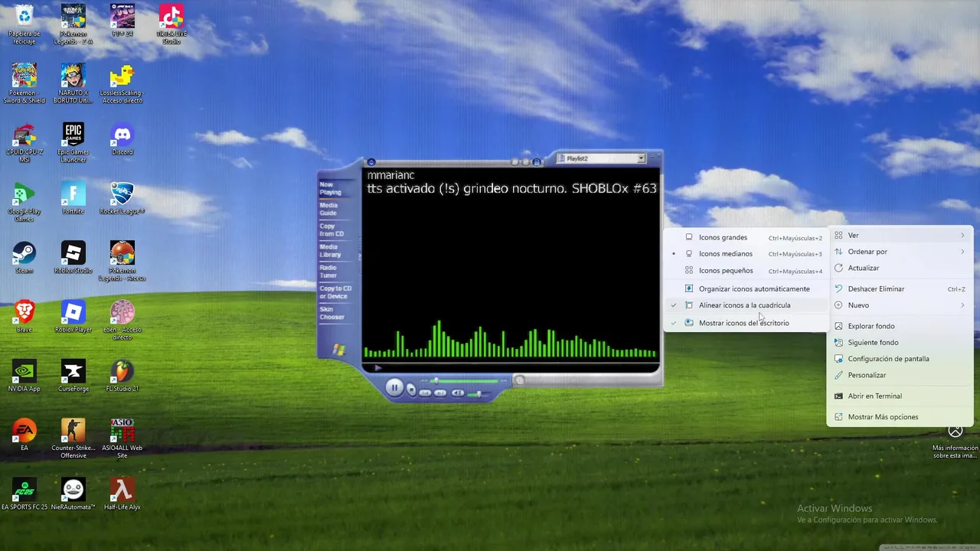Choose Explorar fondo menu entry
980x551 pixels.
click(900, 326)
